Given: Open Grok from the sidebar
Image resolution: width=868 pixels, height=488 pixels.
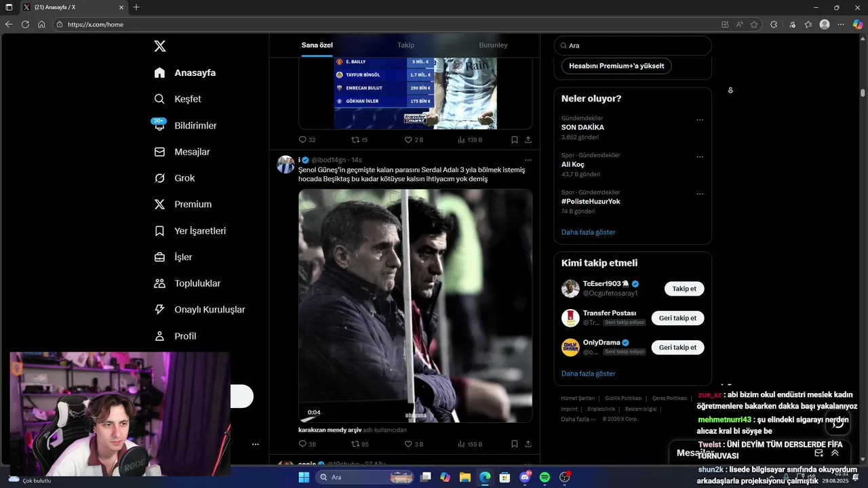Looking at the screenshot, I should click(x=174, y=178).
